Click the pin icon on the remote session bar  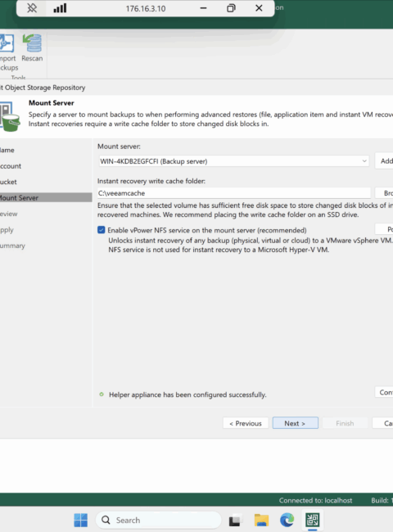point(32,8)
